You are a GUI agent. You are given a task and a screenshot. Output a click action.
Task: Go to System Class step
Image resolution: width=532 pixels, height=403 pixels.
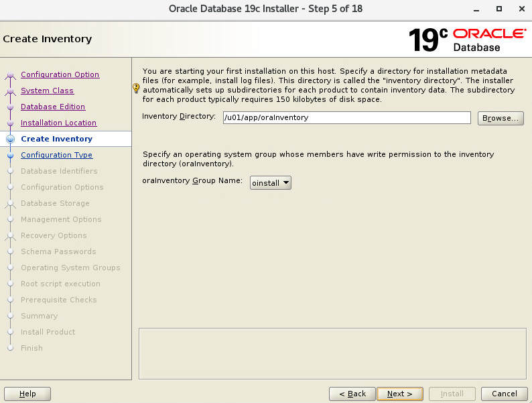coord(47,91)
